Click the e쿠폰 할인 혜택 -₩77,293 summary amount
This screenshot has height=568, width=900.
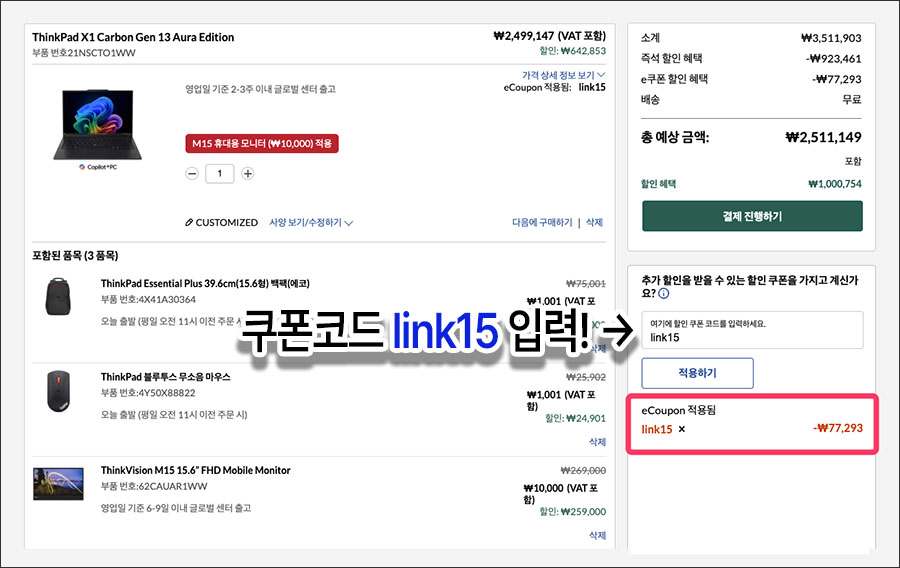coord(837,80)
